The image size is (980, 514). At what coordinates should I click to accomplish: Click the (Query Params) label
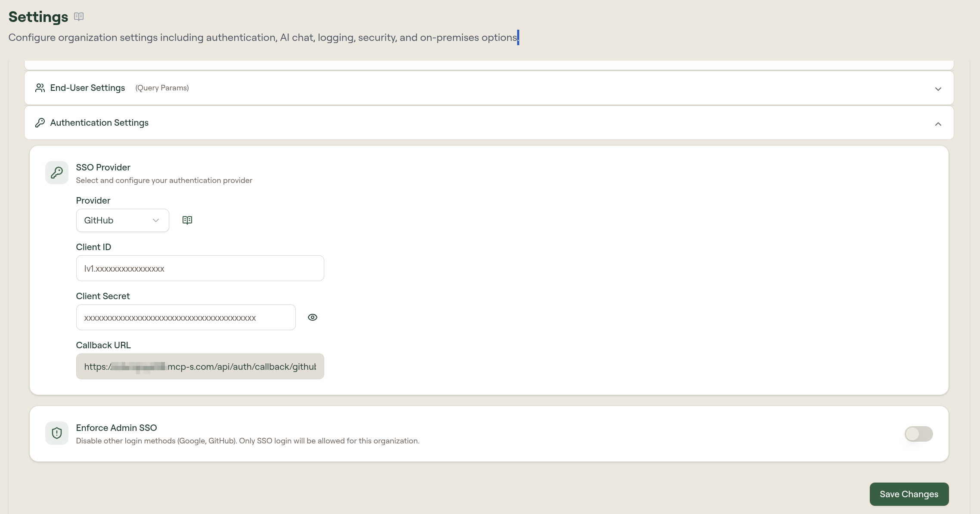click(x=162, y=88)
